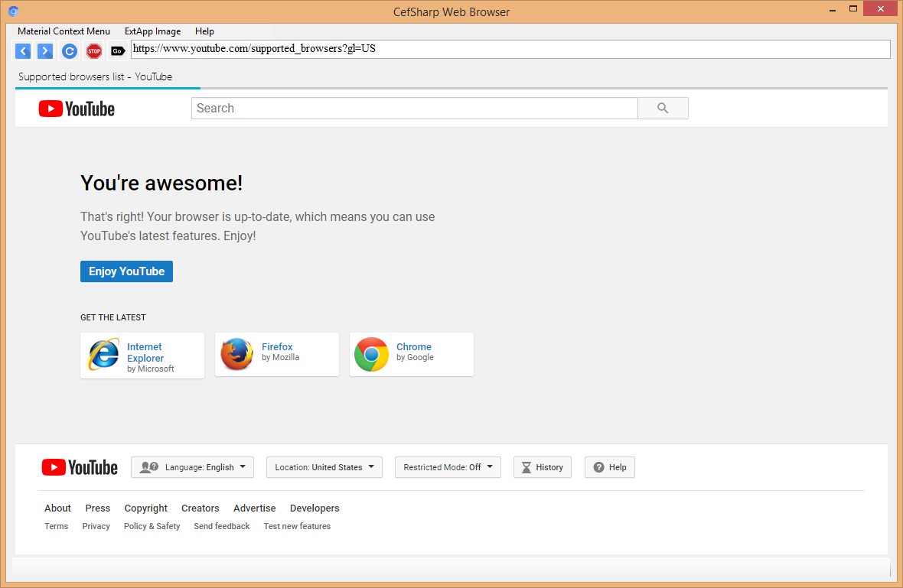The image size is (903, 588).
Task: Reload page with the refresh icon
Action: [70, 51]
